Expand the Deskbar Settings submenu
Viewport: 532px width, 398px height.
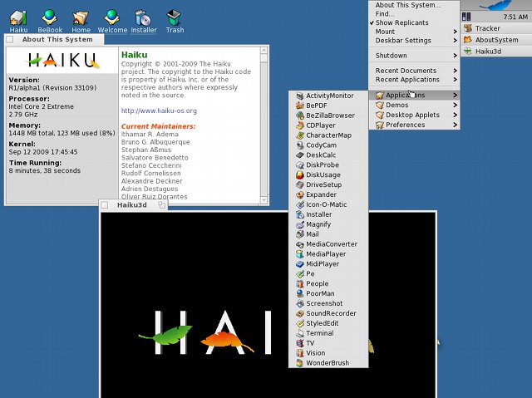coord(414,41)
